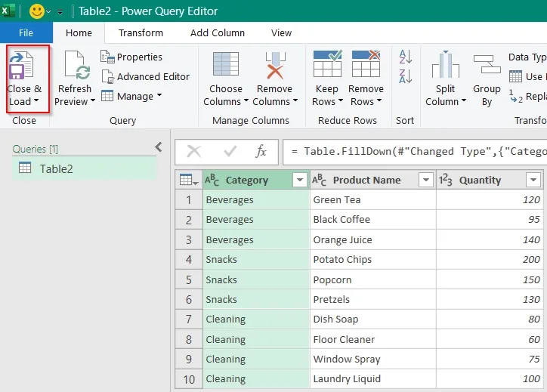Click the Group By button
This screenshot has width=547, height=392.
click(x=487, y=81)
